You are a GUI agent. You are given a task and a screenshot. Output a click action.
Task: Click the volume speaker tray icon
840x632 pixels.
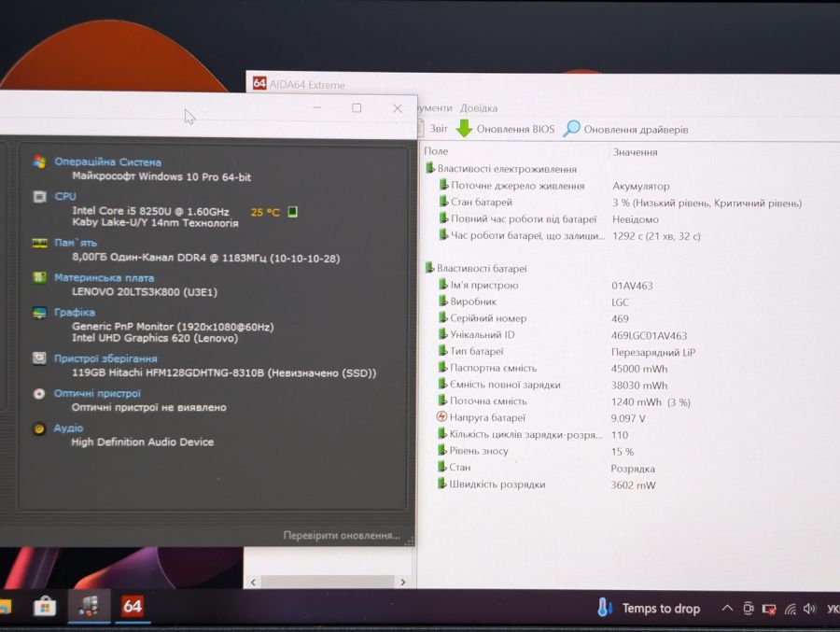pos(809,609)
